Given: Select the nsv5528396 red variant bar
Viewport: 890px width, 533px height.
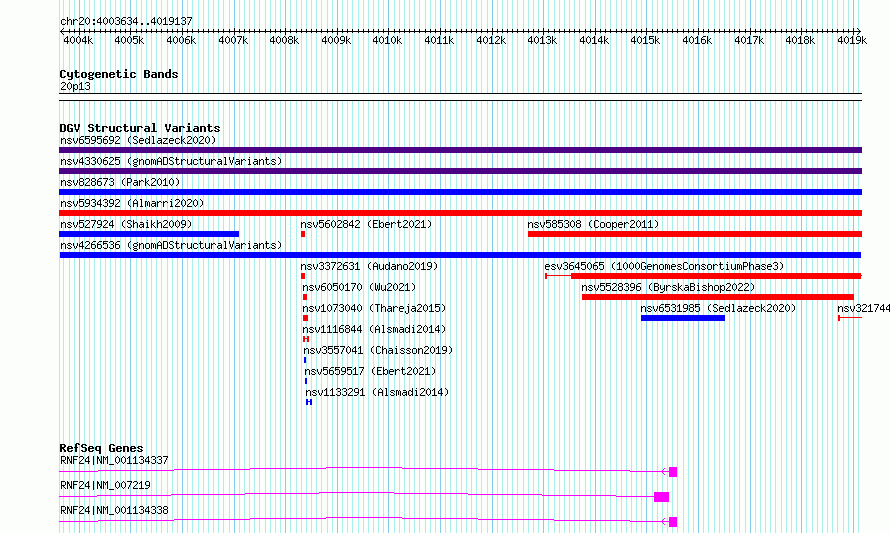Looking at the screenshot, I should (x=718, y=297).
